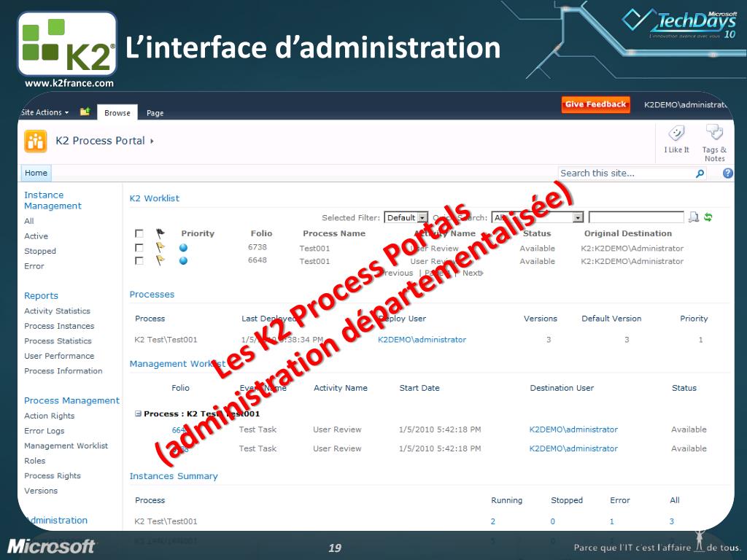Open the Quick Search All dropdown
The height and width of the screenshot is (560, 747).
[x=538, y=217]
